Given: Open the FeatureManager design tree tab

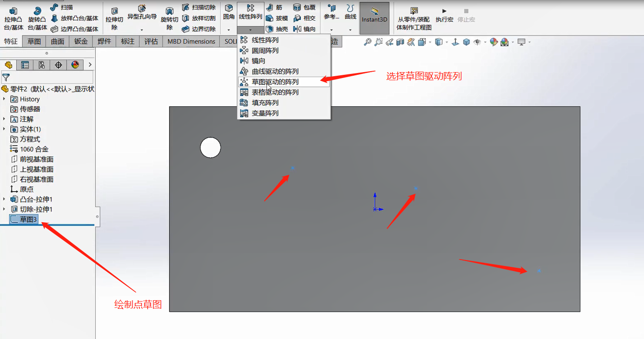Looking at the screenshot, I should point(9,65).
